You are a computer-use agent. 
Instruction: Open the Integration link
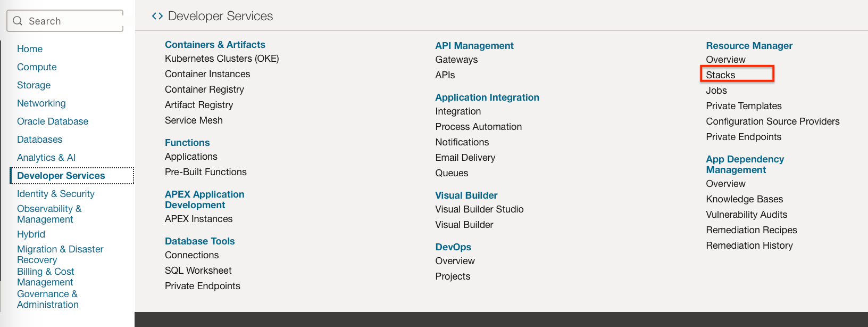click(458, 111)
